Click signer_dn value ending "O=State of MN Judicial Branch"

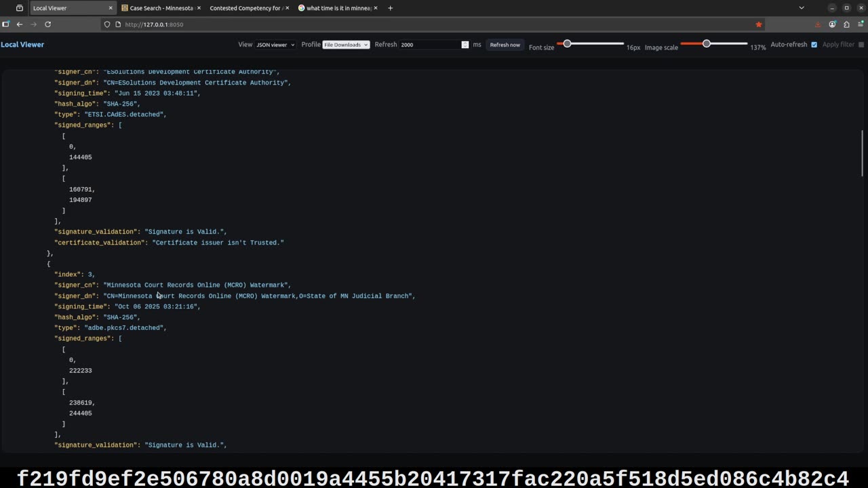tap(258, 296)
